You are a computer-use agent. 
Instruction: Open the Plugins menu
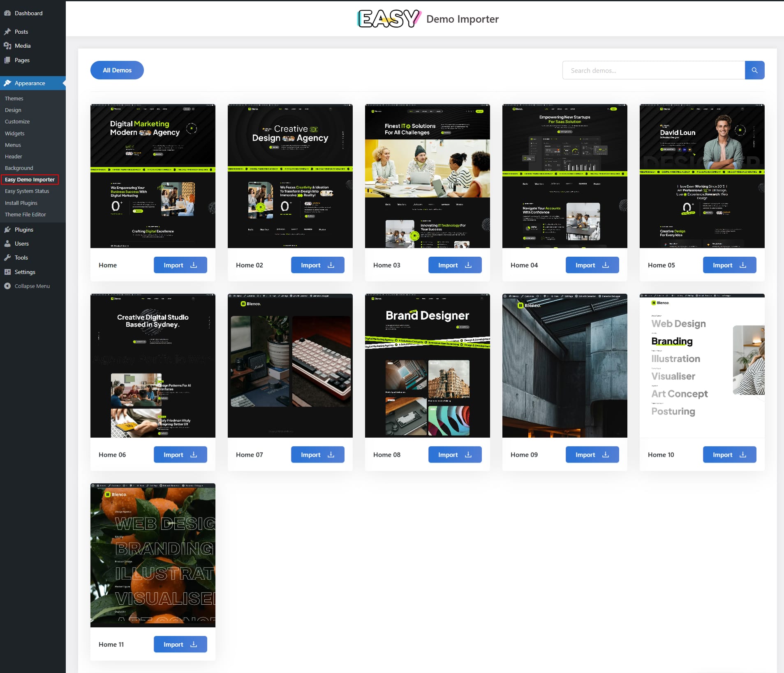click(33, 230)
